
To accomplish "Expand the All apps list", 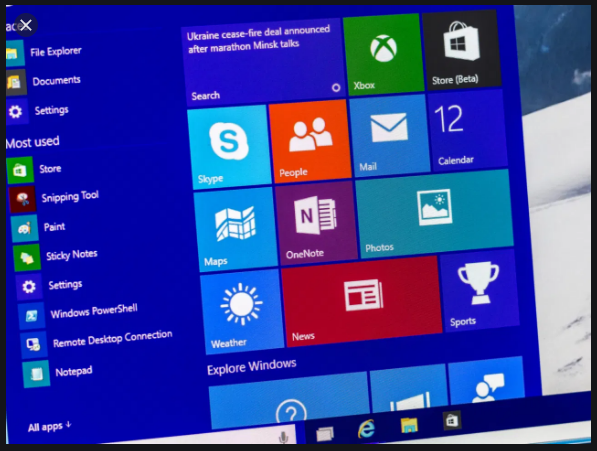I will click(49, 427).
